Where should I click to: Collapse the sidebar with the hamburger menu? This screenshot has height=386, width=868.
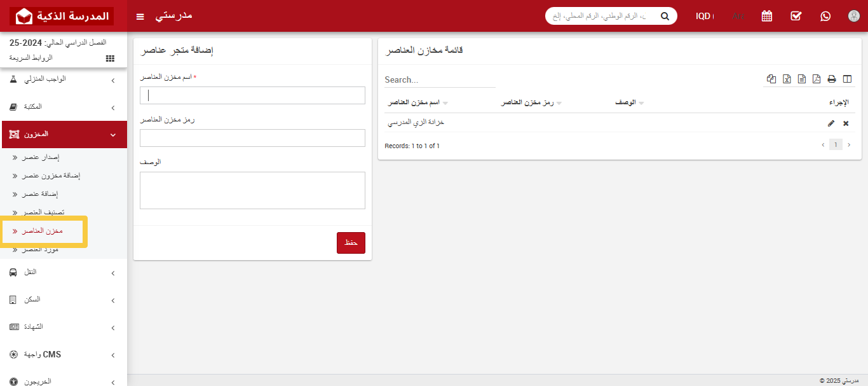click(140, 16)
